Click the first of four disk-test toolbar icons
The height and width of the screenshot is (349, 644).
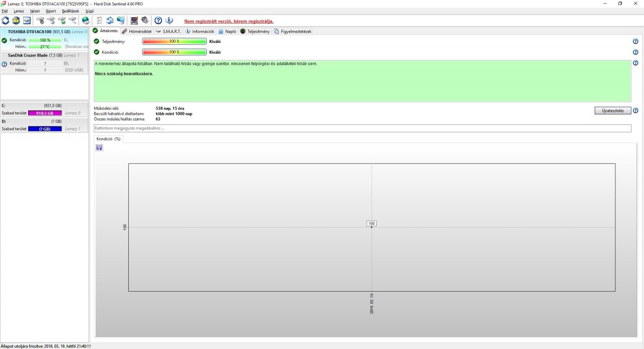[40, 21]
